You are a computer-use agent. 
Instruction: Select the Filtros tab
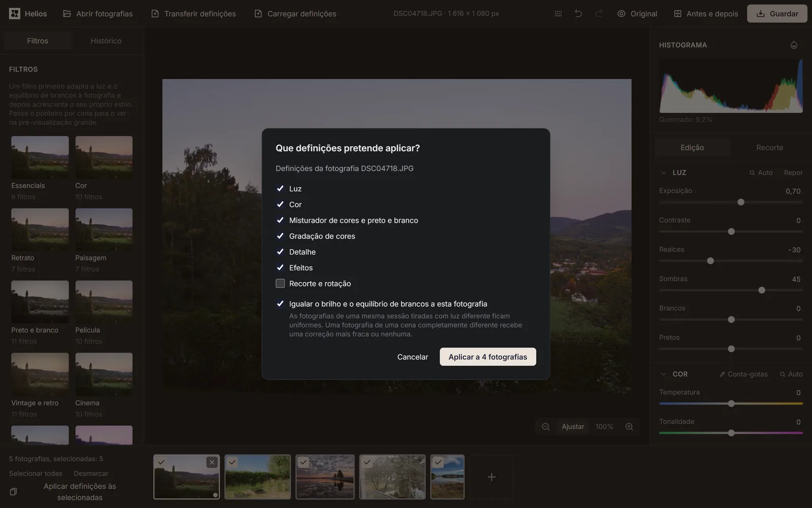tap(38, 41)
